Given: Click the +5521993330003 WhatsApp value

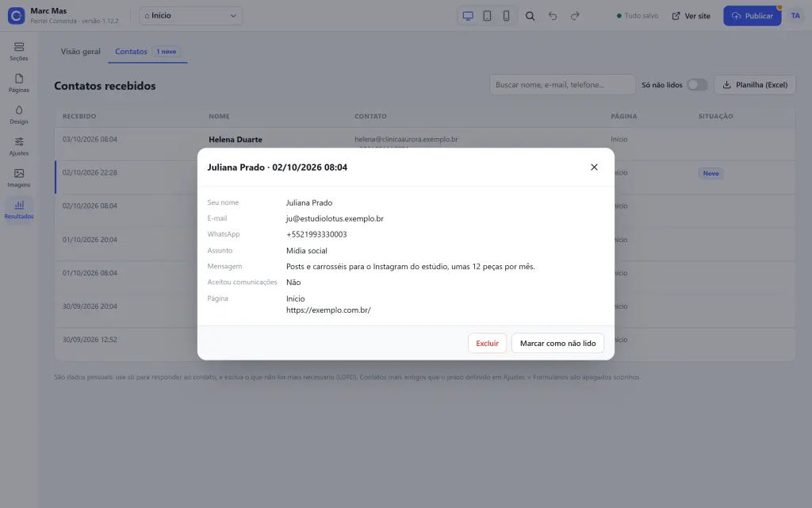Looking at the screenshot, I should [316, 234].
